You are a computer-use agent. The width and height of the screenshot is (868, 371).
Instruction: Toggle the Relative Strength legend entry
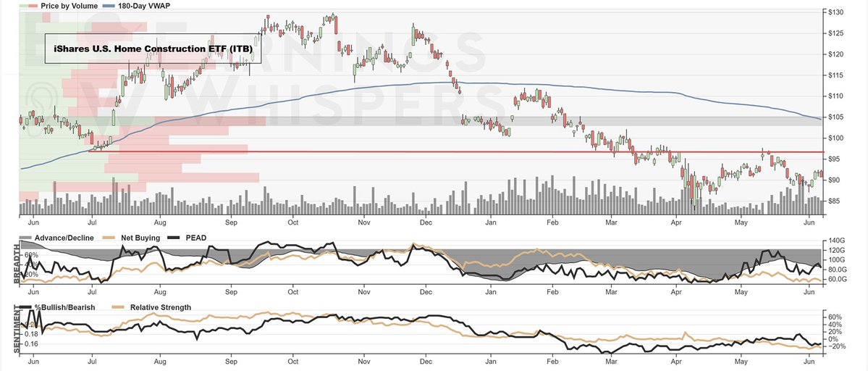pos(152,307)
